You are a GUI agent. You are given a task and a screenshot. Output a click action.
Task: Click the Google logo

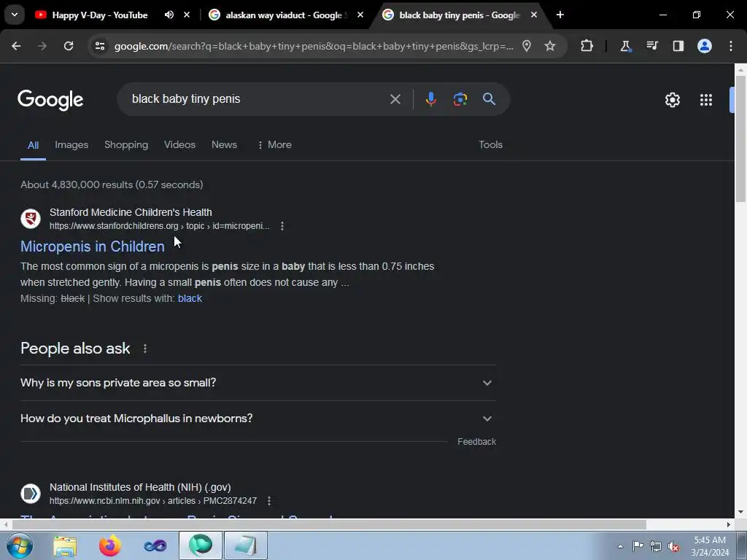50,99
